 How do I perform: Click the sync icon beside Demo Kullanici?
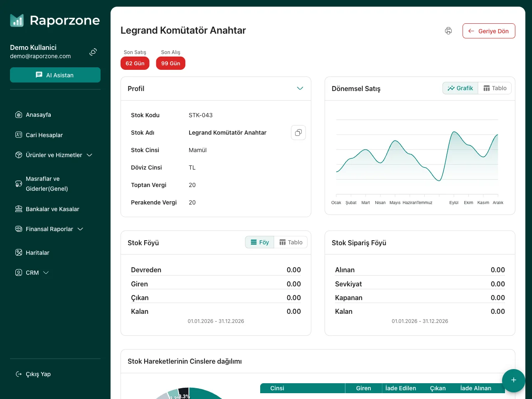tap(93, 52)
